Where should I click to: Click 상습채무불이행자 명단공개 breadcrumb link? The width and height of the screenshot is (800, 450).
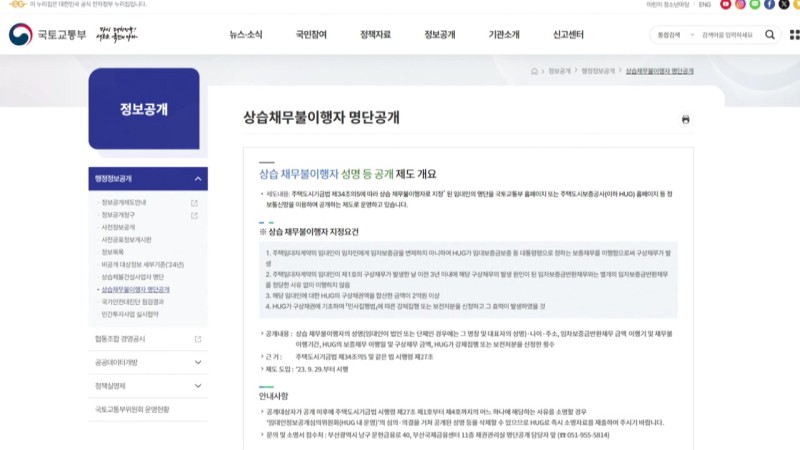660,71
